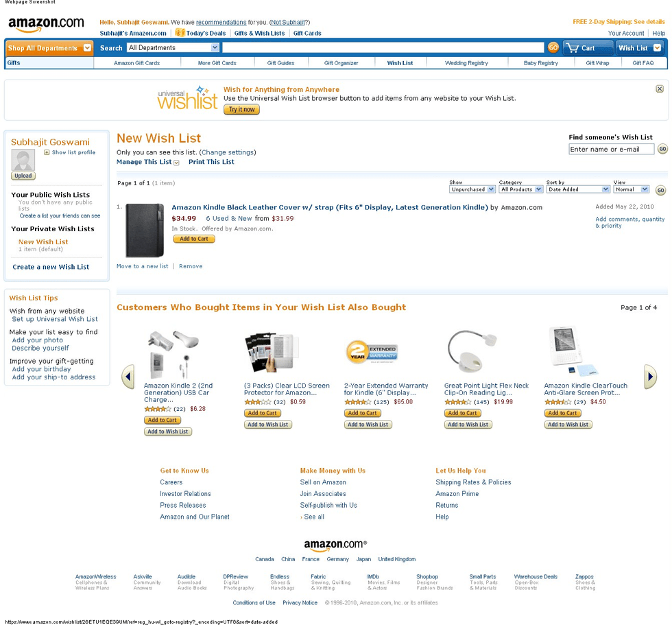Click the GO button after View dropdown
This screenshot has width=672, height=625.
coord(660,190)
